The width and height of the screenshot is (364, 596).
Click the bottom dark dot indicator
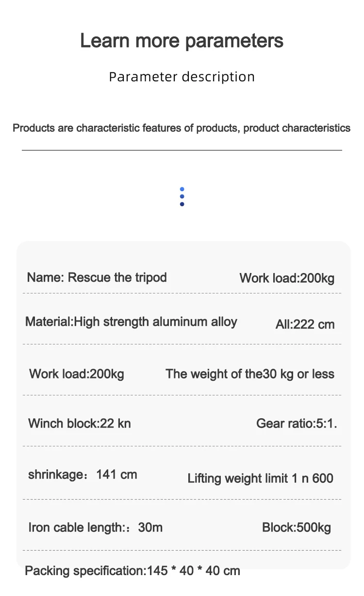182,204
